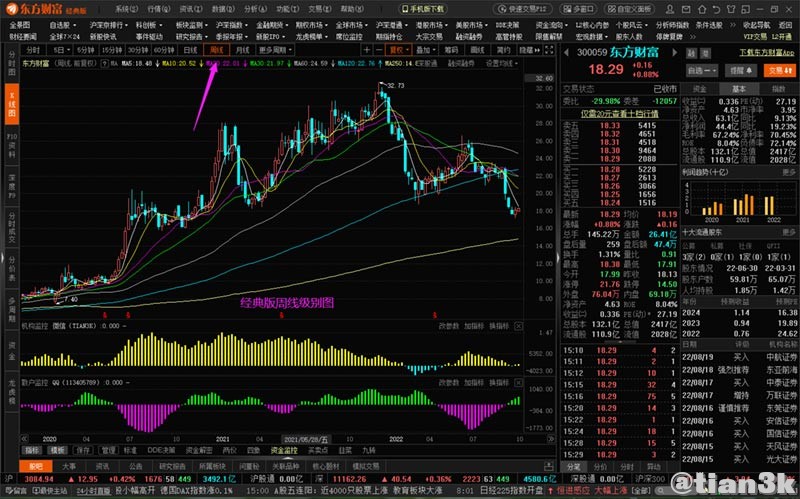Select 15分钟 period
The width and height of the screenshot is (800, 499).
tap(111, 49)
